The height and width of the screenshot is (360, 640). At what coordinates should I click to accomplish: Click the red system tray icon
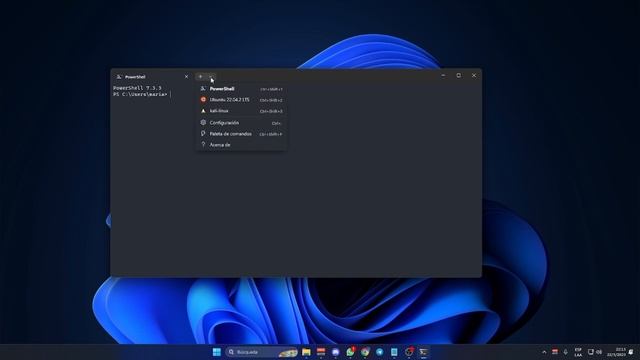coord(555,352)
